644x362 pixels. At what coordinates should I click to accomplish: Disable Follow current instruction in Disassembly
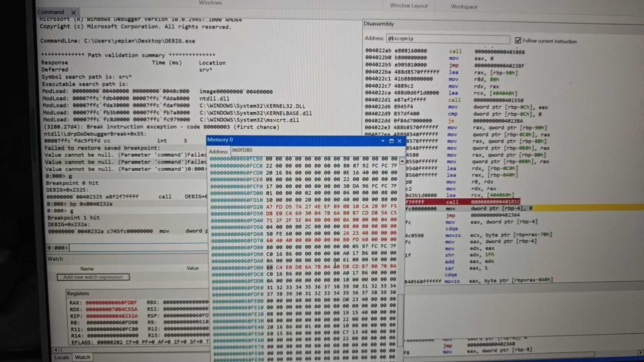click(518, 40)
